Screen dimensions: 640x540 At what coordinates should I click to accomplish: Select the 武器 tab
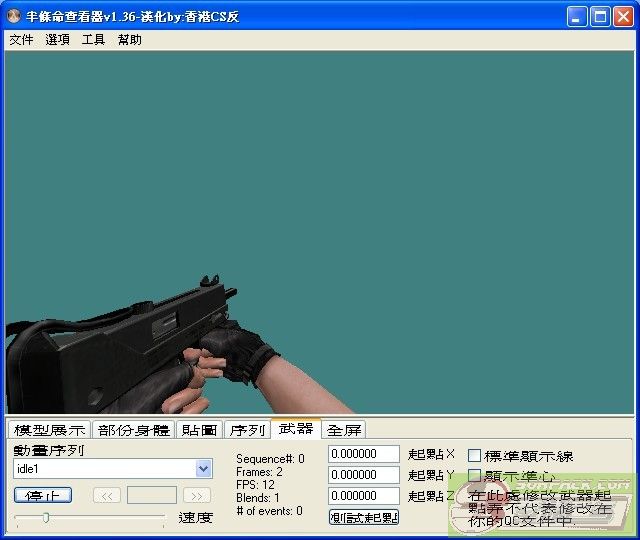click(296, 429)
